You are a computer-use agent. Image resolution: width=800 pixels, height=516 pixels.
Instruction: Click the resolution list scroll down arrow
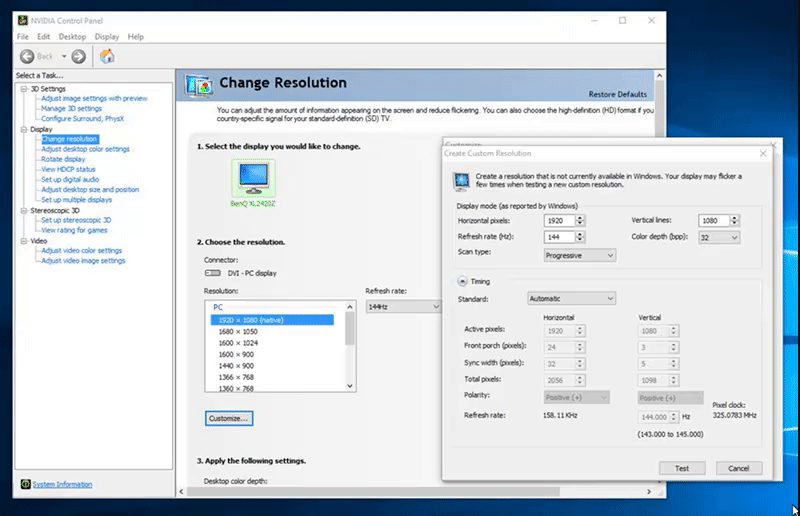350,386
